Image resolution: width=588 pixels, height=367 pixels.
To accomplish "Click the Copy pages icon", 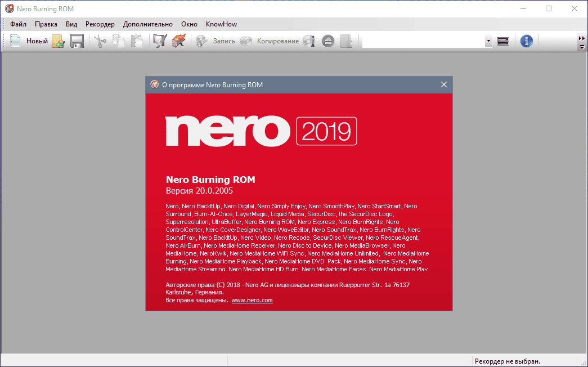I will pos(119,41).
